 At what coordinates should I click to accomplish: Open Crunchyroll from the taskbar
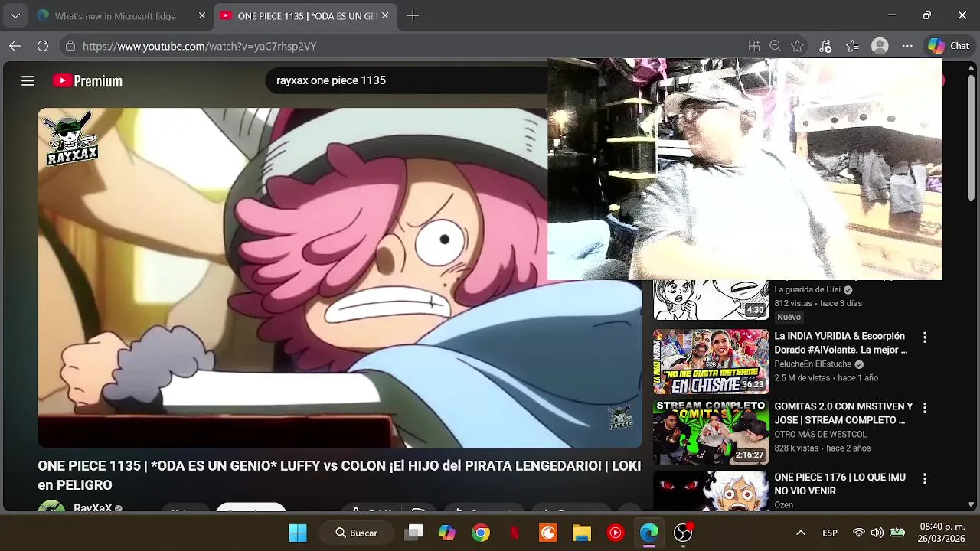click(x=548, y=533)
